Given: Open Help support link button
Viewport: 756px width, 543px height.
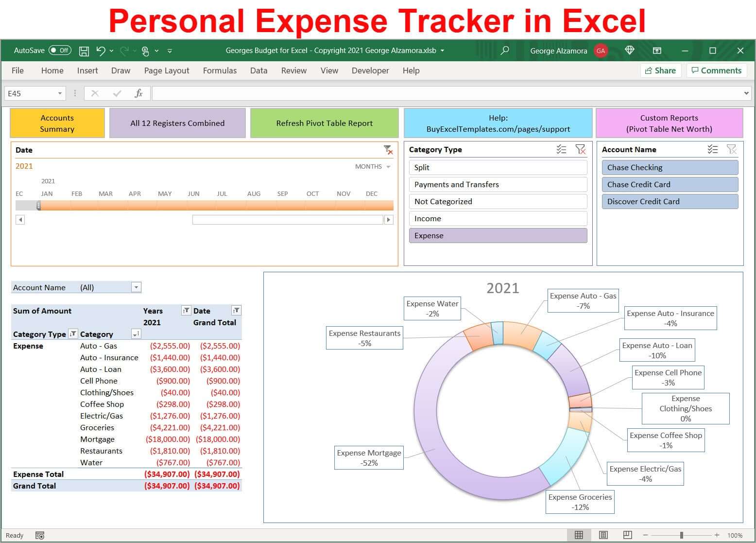Looking at the screenshot, I should coord(498,123).
